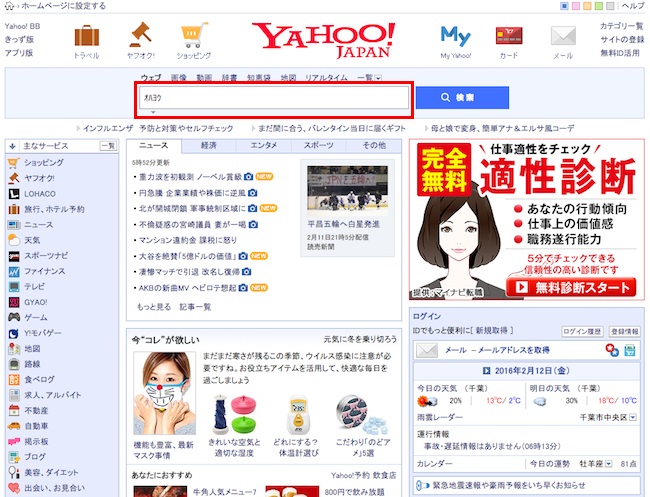The image size is (650, 497).
Task: Expand the arrow below the search box
Action: pos(153,112)
